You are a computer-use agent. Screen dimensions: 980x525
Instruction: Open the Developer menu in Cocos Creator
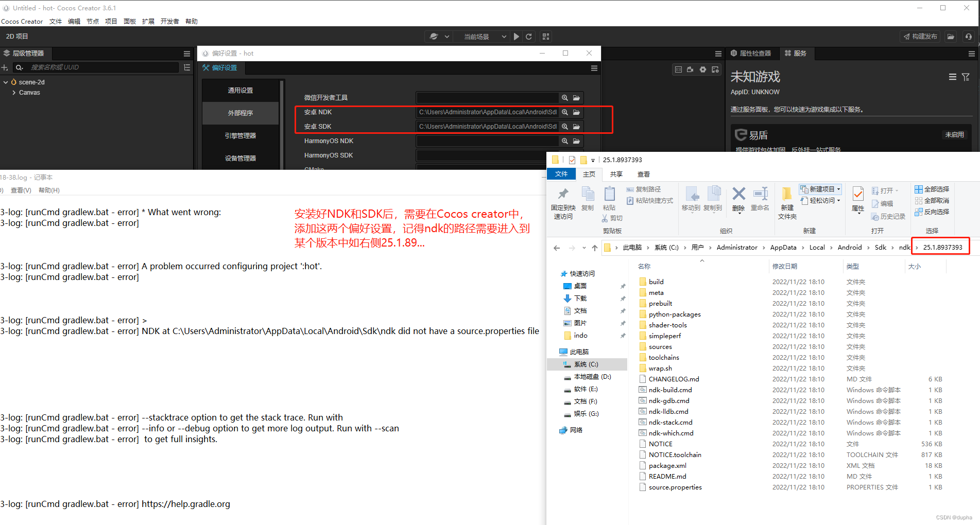[169, 22]
